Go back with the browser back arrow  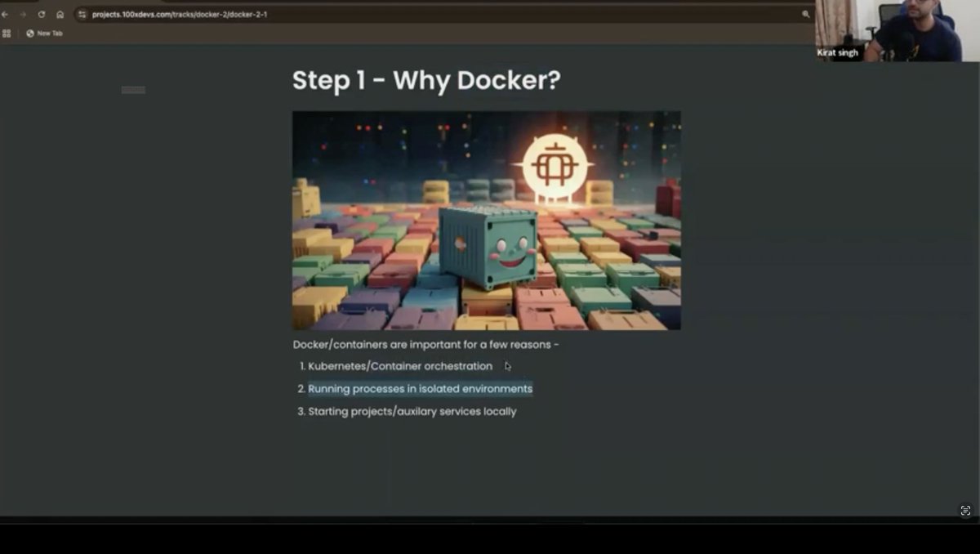point(5,14)
